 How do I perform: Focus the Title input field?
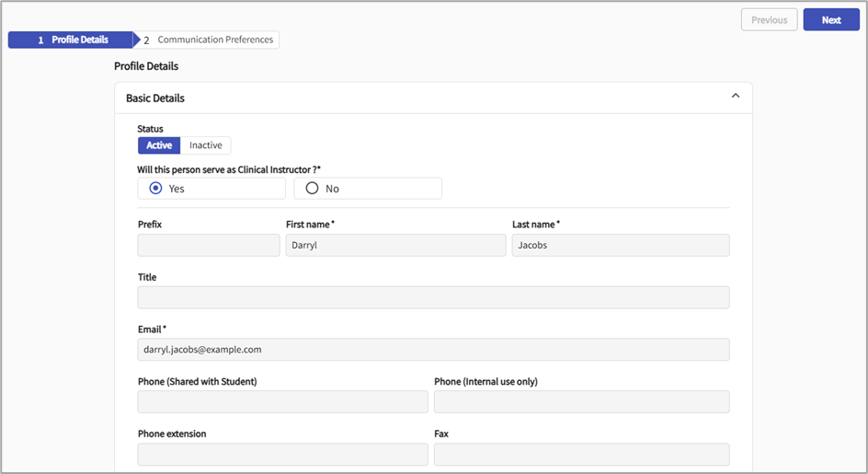(x=433, y=297)
